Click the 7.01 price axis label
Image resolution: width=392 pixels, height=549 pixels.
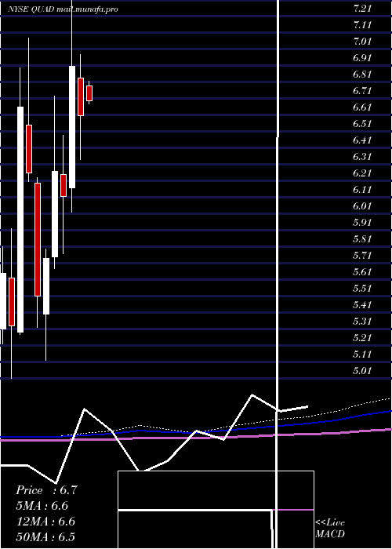362,42
